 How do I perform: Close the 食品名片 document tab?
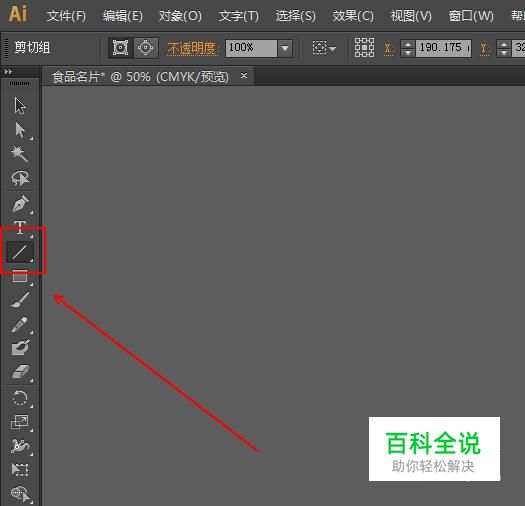click(x=244, y=76)
